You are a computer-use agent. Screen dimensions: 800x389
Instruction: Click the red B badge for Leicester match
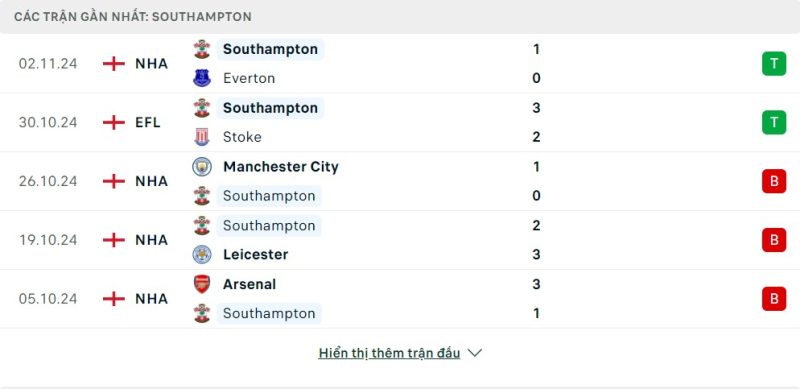point(774,240)
